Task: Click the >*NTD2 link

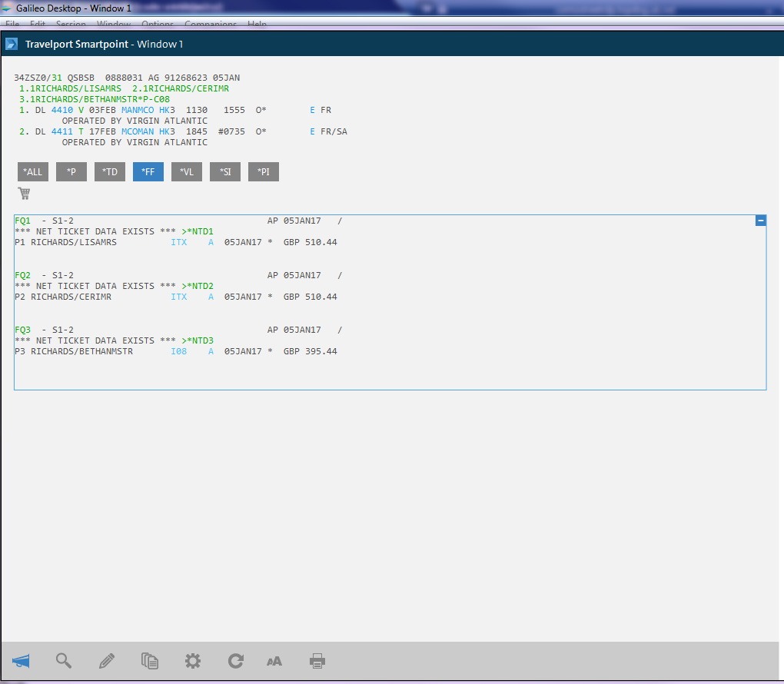Action: (x=198, y=285)
